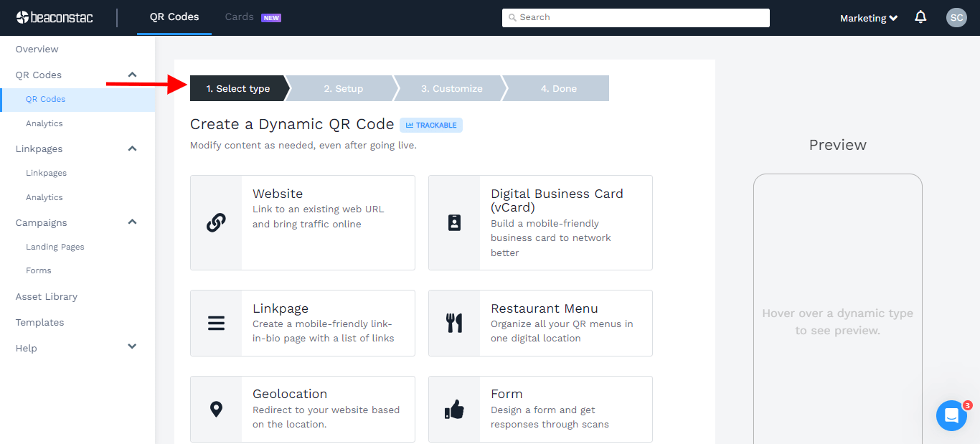Image resolution: width=980 pixels, height=444 pixels.
Task: Click the Digital Business Card (vCard) icon
Action: click(454, 222)
